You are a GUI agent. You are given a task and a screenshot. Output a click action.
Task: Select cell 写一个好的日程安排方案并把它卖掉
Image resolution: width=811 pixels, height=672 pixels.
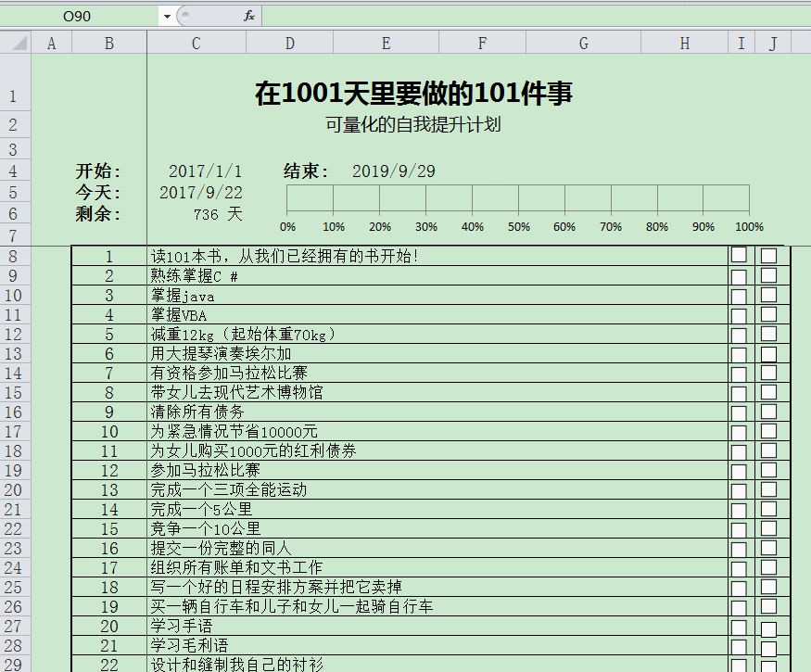coord(437,587)
